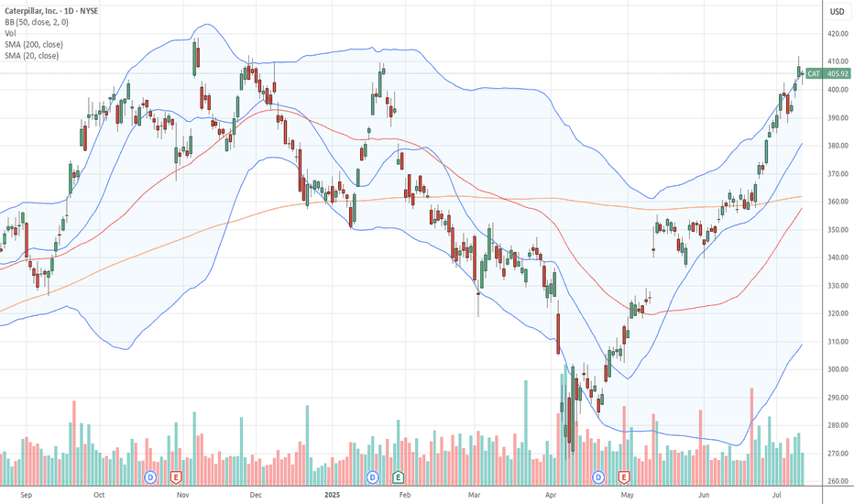Select the Sep label on time axis
The image size is (854, 504).
pos(27,495)
